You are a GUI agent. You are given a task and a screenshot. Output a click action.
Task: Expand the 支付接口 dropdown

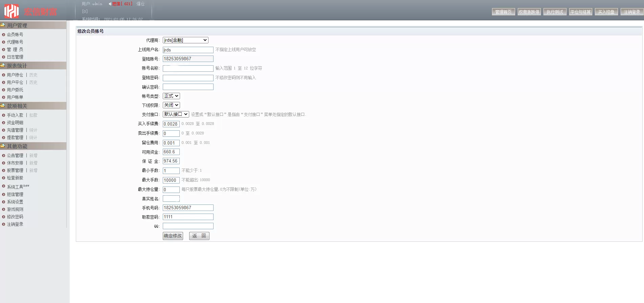tap(176, 114)
